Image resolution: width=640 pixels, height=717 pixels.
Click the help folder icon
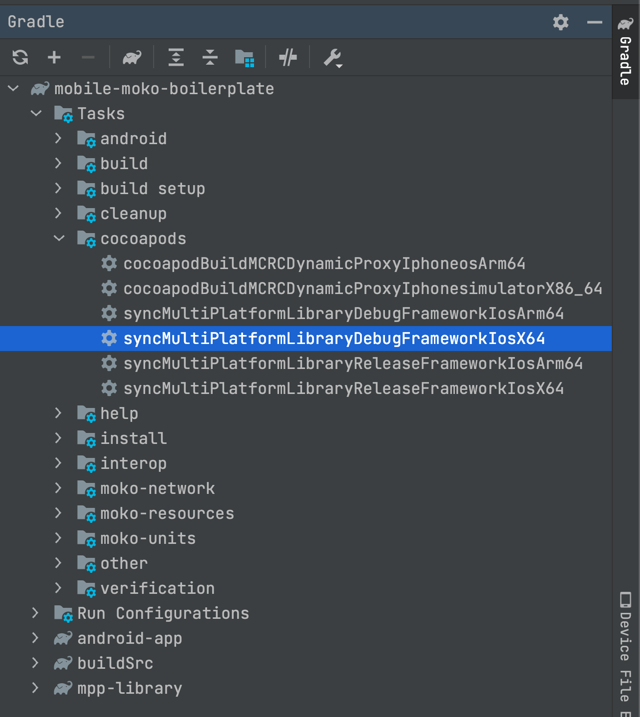coord(86,414)
